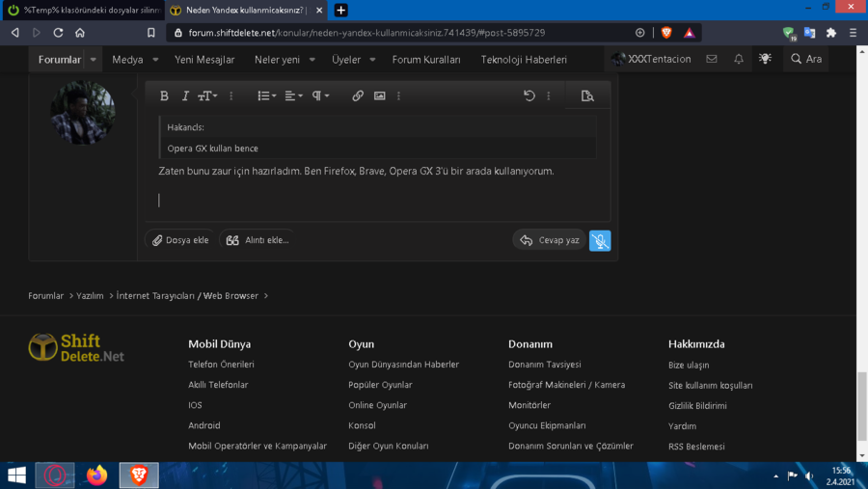Open the Yeni Mesajlar menu item
Image resolution: width=868 pixels, height=489 pixels.
tap(204, 59)
